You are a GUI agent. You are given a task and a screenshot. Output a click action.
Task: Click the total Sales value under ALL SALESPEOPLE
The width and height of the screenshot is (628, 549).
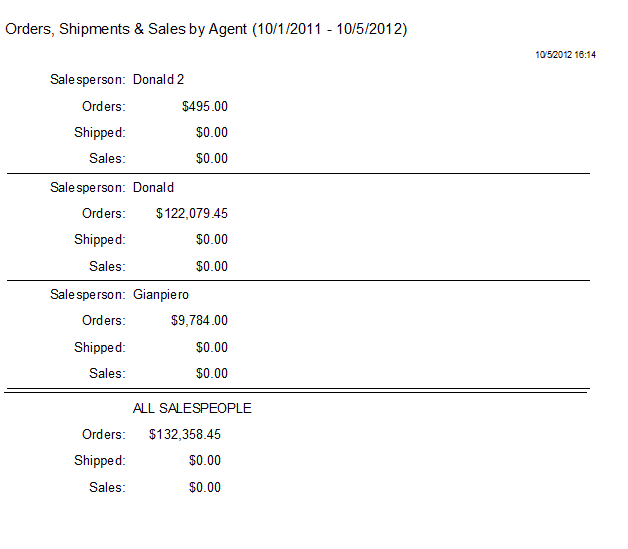click(x=205, y=487)
